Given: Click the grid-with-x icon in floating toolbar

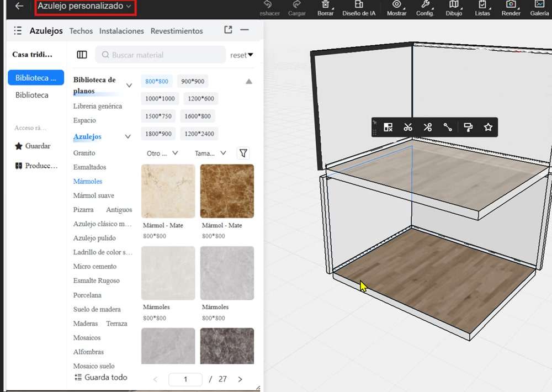Looking at the screenshot, I should click(x=388, y=127).
